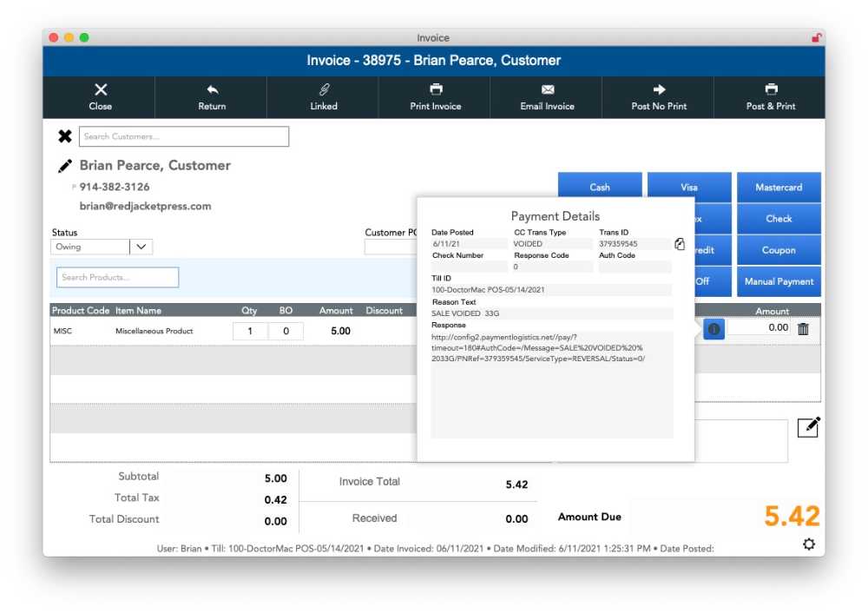Select the Coupon payment button
This screenshot has height=613, width=868.
779,250
